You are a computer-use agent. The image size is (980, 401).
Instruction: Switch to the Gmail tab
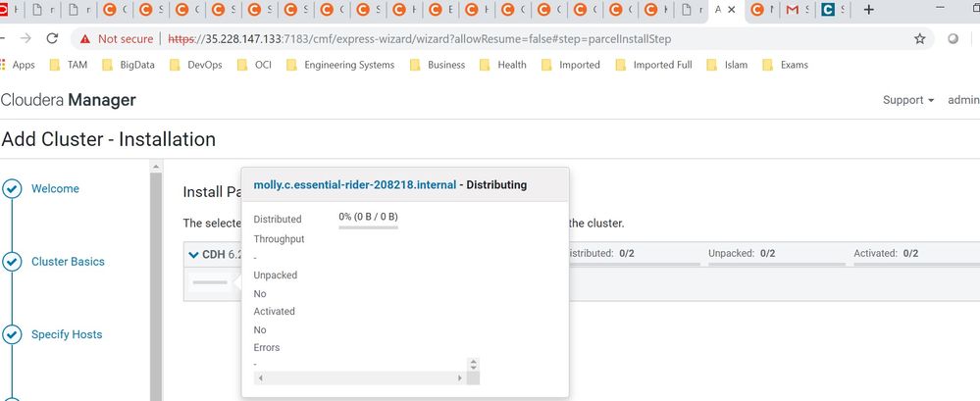[x=797, y=10]
